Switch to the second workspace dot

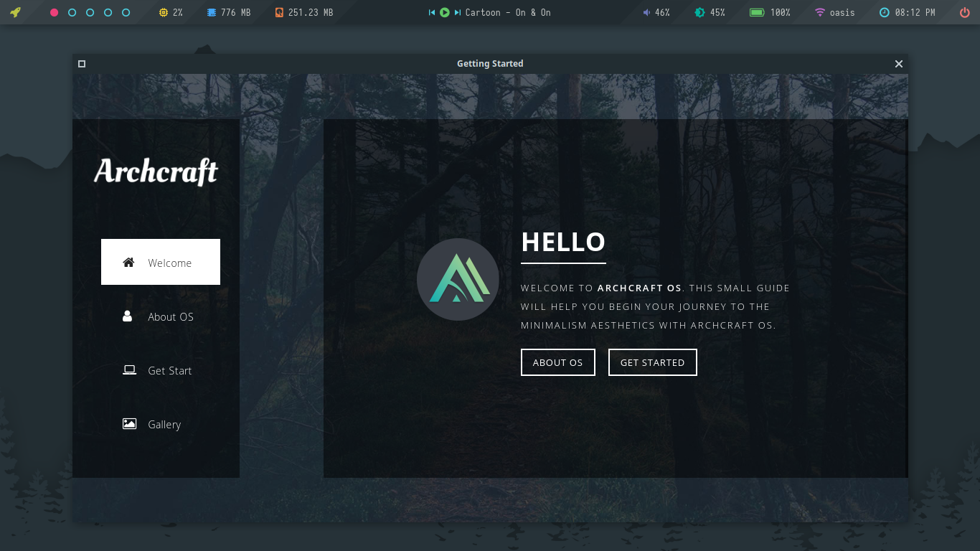[x=72, y=13]
